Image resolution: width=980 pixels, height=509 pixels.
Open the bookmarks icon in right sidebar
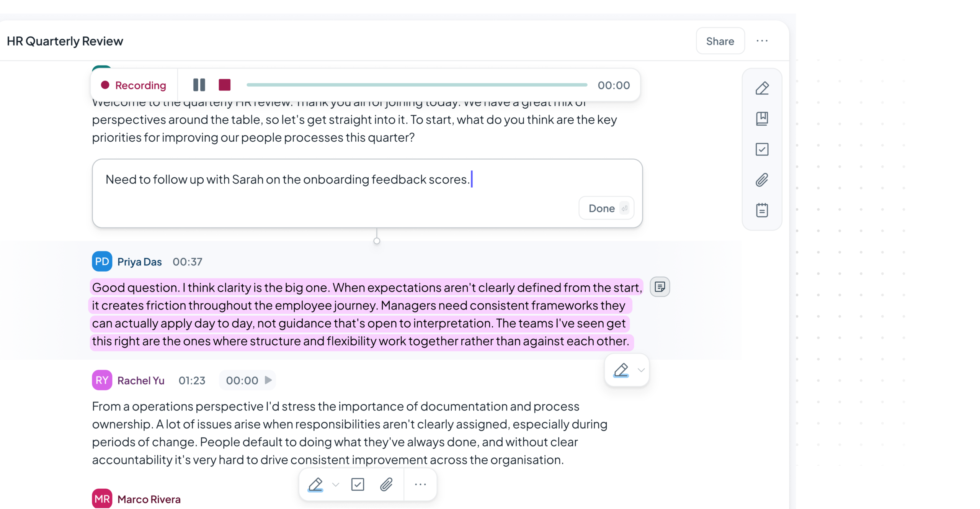[762, 119]
